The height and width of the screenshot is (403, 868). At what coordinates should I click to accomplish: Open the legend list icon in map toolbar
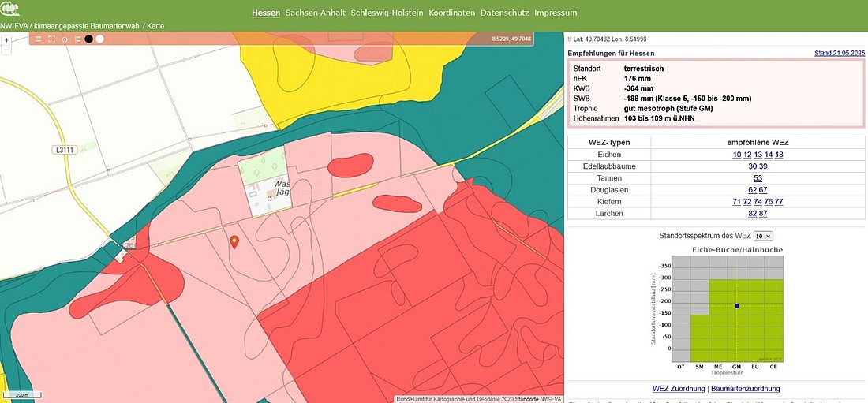point(77,39)
